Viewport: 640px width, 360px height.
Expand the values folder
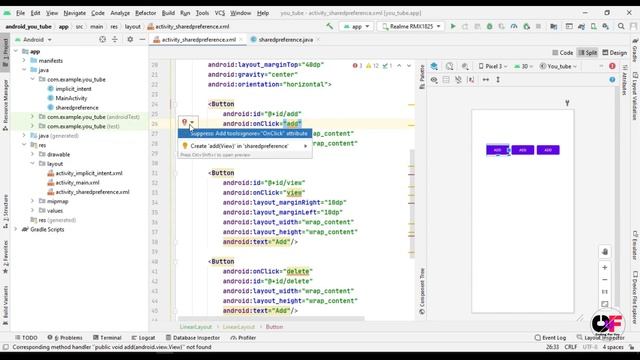(32, 211)
